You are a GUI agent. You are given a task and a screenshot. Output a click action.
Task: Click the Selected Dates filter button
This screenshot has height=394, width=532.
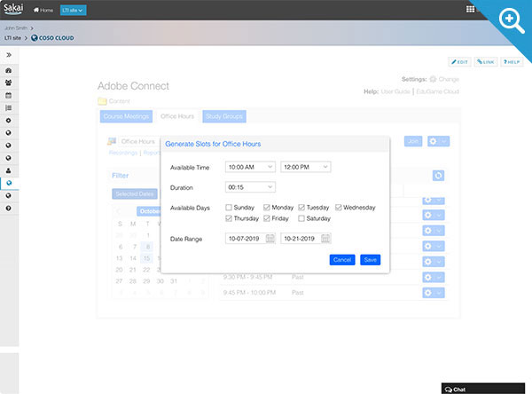135,194
